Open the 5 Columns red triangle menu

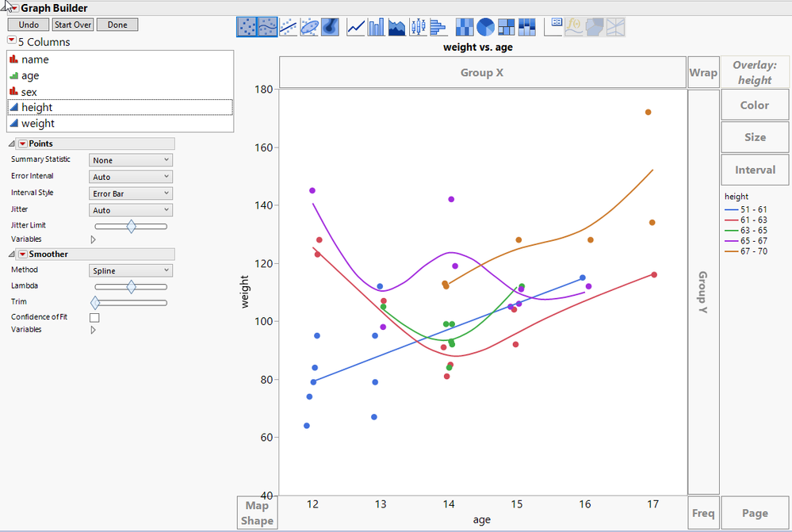pyautogui.click(x=12, y=40)
